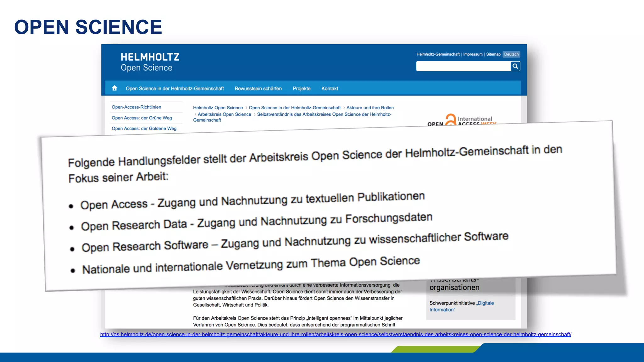Image resolution: width=644 pixels, height=362 pixels.
Task: Open the 'Digitale Information' link
Action: [x=462, y=306]
